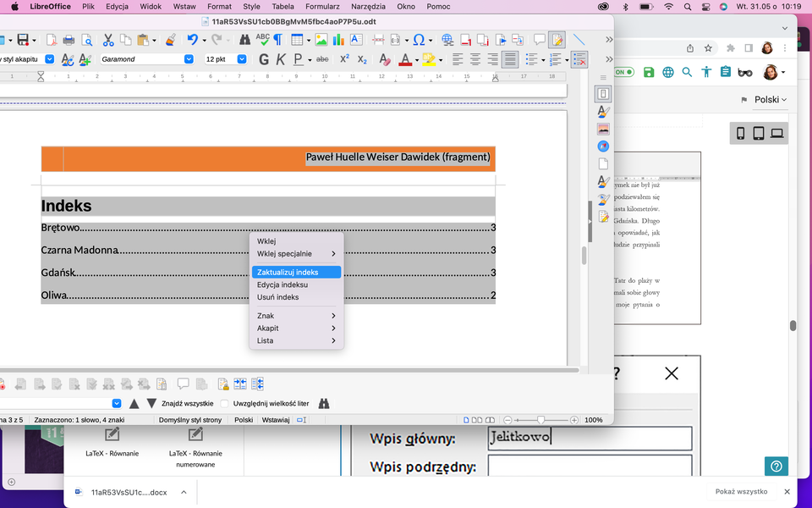Viewport: 812px width, 508px height.
Task: Click 'Pokaż wszystko' in the downloads bar
Action: (743, 491)
